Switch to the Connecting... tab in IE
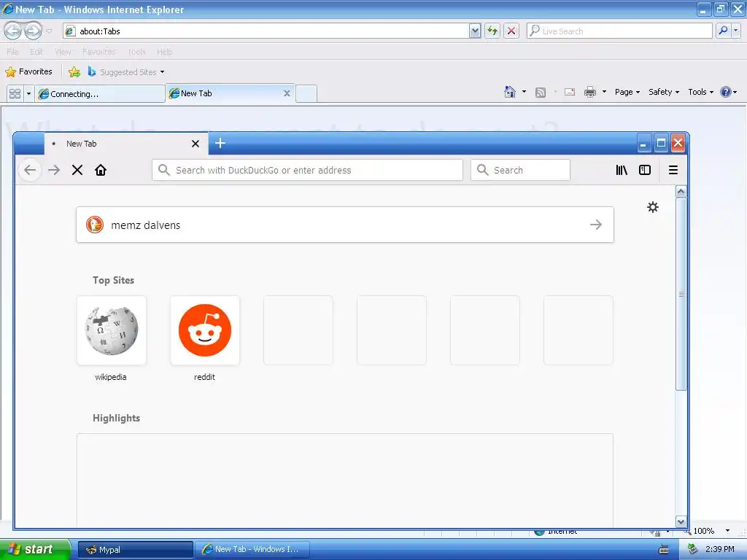747x560 pixels. (x=99, y=93)
